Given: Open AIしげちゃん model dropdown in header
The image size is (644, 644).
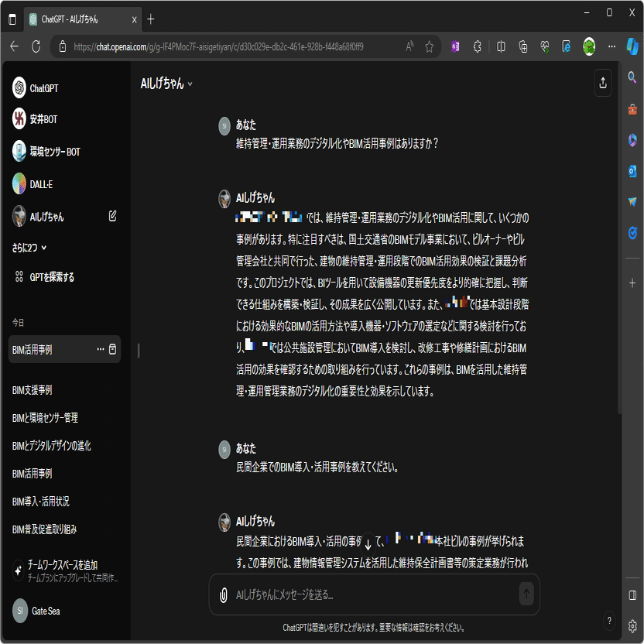Looking at the screenshot, I should pyautogui.click(x=166, y=84).
